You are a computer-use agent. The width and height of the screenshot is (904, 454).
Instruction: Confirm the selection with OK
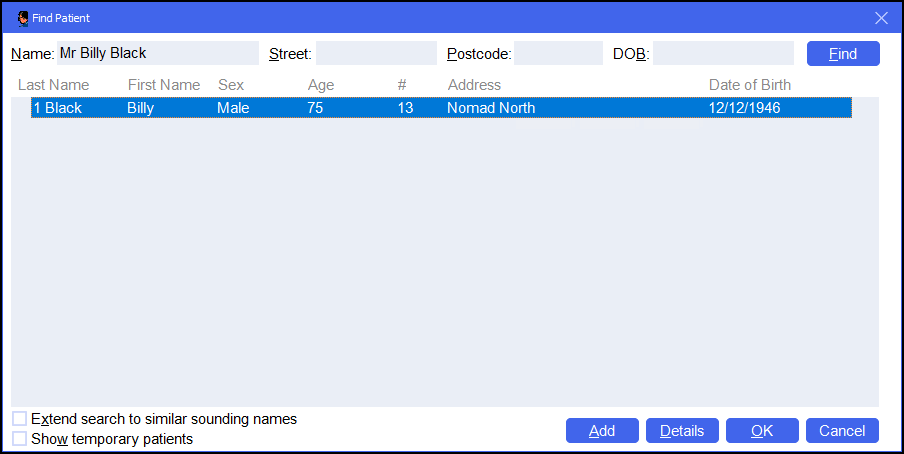762,431
